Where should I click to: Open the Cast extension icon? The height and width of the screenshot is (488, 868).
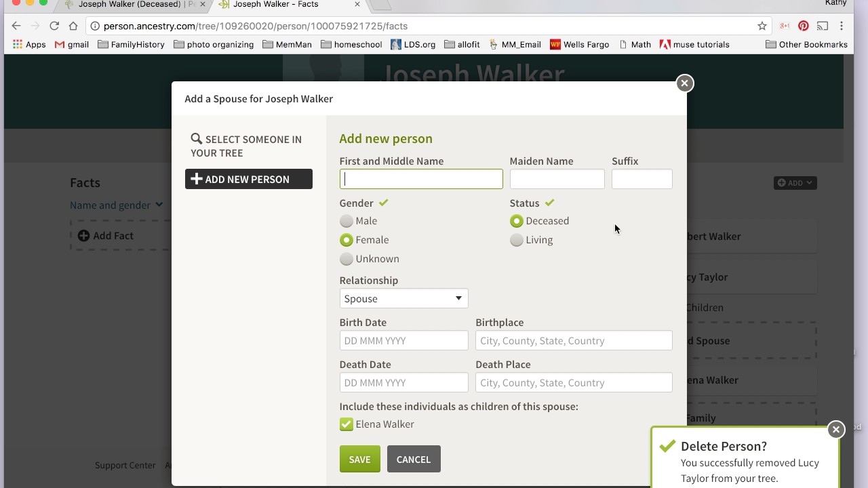pyautogui.click(x=823, y=26)
